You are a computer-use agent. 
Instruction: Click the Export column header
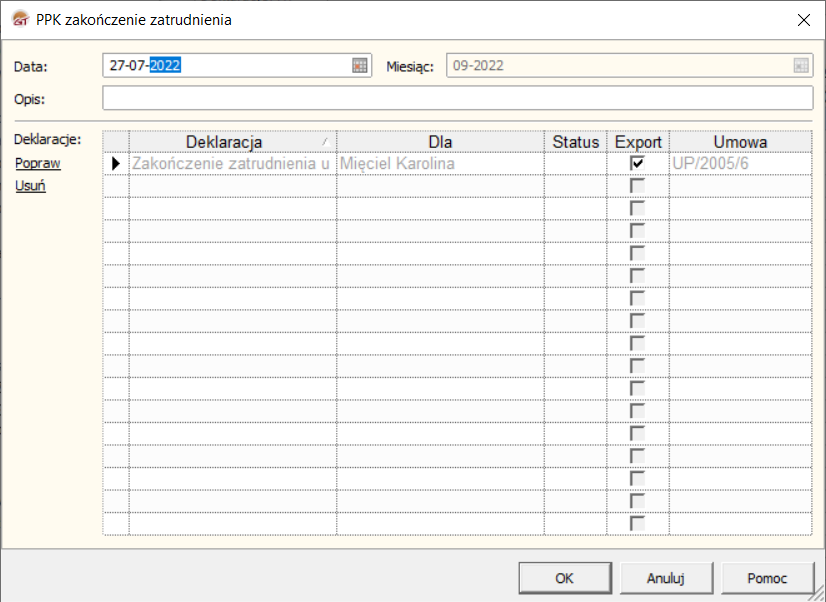click(638, 142)
